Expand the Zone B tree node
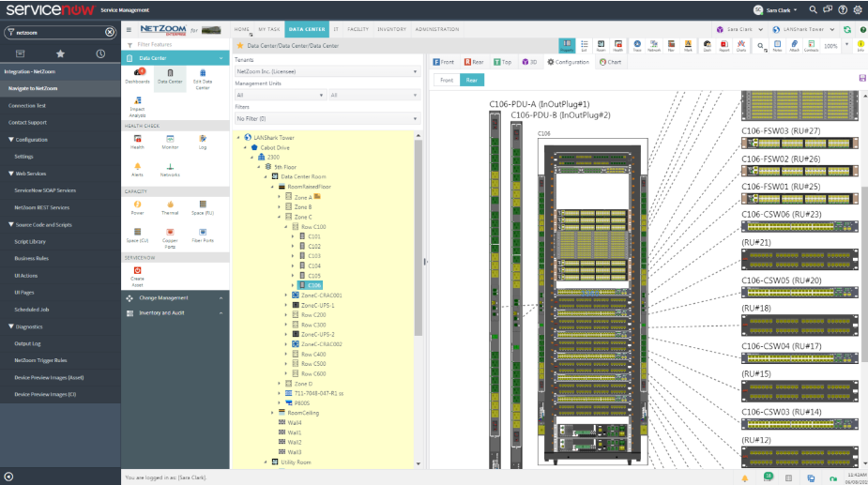The width and height of the screenshot is (868, 485). [280, 206]
